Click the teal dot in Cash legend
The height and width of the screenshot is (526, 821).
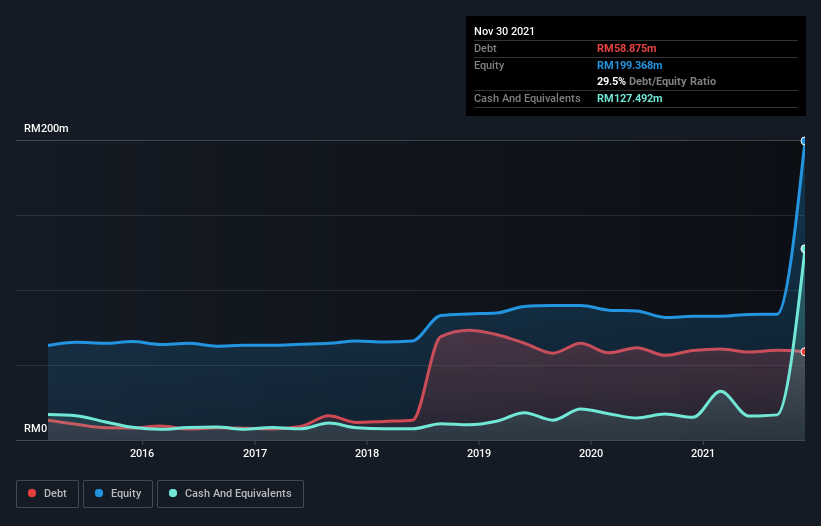(x=173, y=493)
